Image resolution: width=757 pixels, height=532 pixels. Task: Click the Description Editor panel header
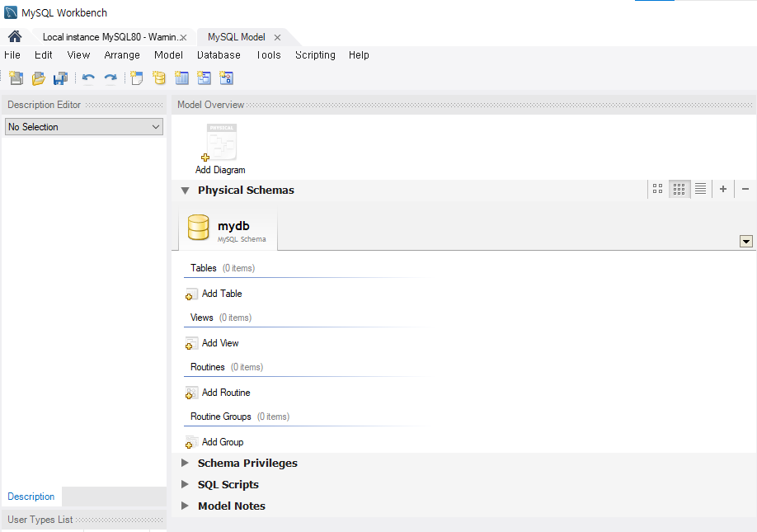point(84,105)
